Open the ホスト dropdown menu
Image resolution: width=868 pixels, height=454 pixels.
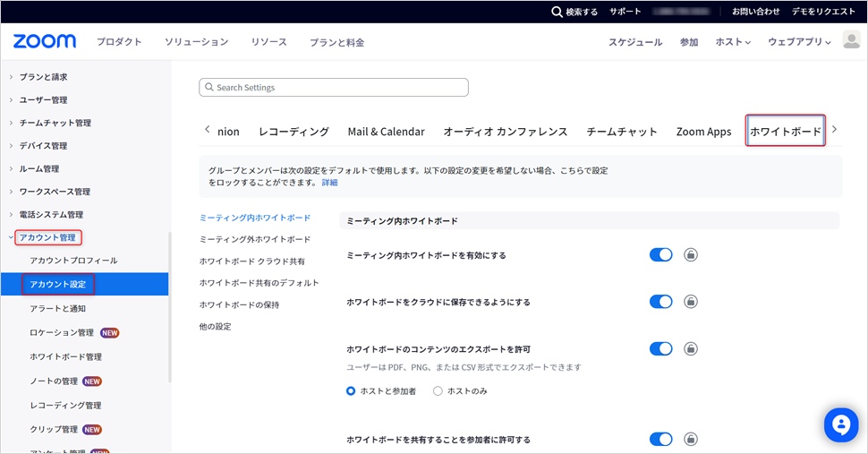(733, 42)
